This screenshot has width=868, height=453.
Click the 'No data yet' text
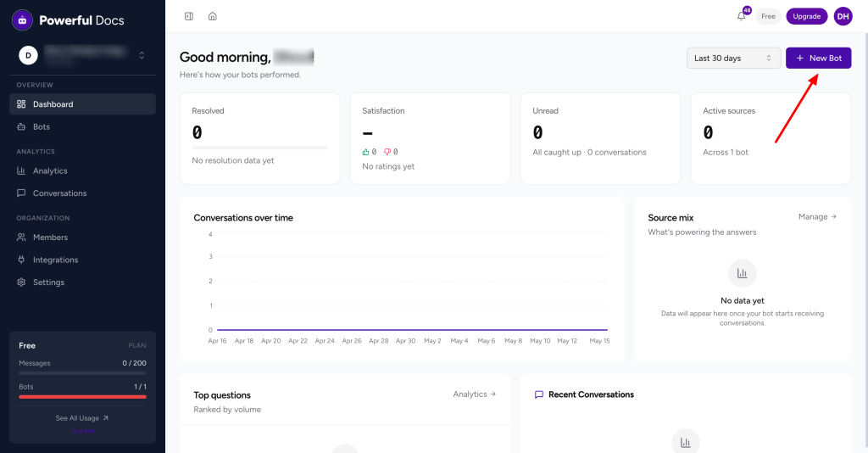tap(743, 300)
